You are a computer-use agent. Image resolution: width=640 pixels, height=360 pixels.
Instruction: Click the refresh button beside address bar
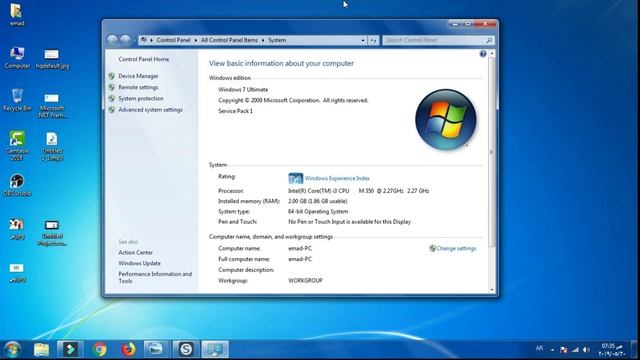pyautogui.click(x=373, y=40)
